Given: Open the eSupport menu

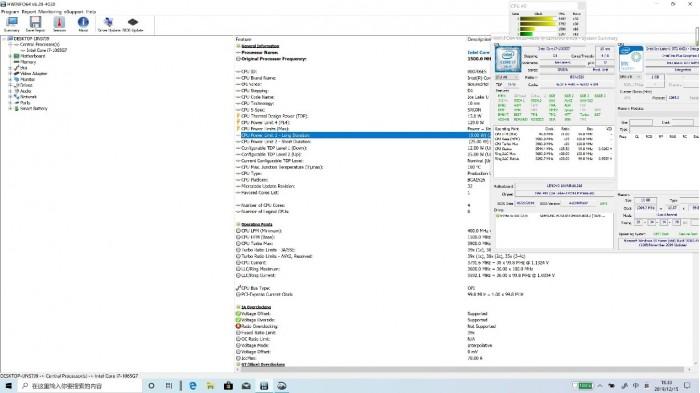Looking at the screenshot, I should tap(74, 12).
